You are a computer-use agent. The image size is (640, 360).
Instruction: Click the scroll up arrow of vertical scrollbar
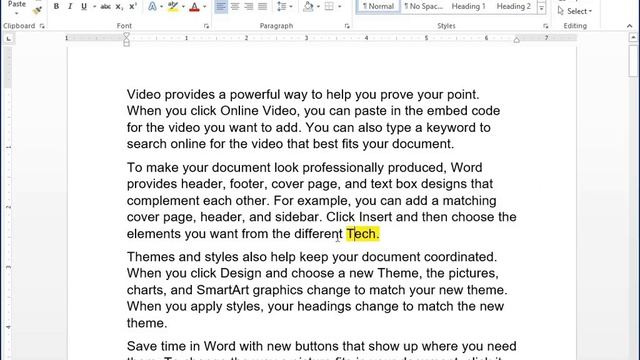point(633,38)
